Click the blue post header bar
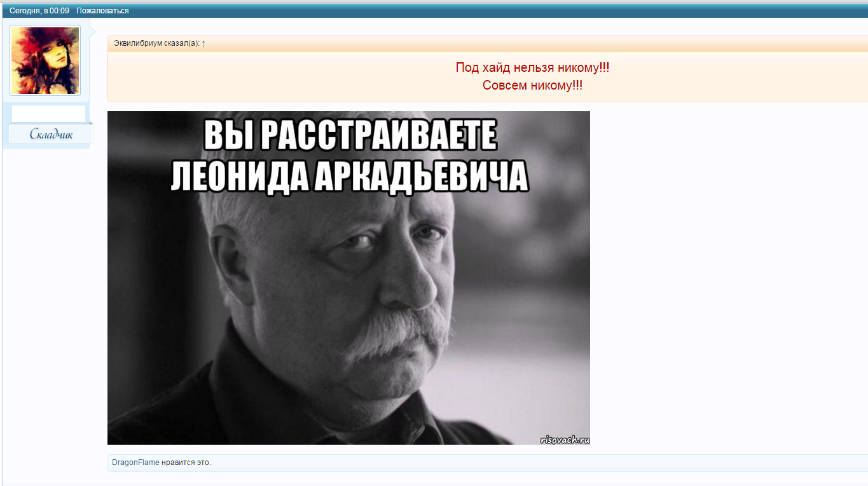The width and height of the screenshot is (868, 486). point(445,11)
